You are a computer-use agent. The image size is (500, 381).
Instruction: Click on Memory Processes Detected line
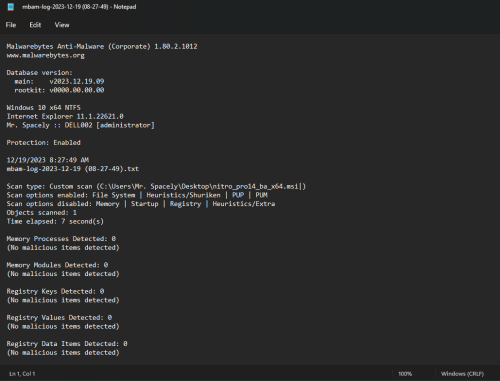[61, 239]
